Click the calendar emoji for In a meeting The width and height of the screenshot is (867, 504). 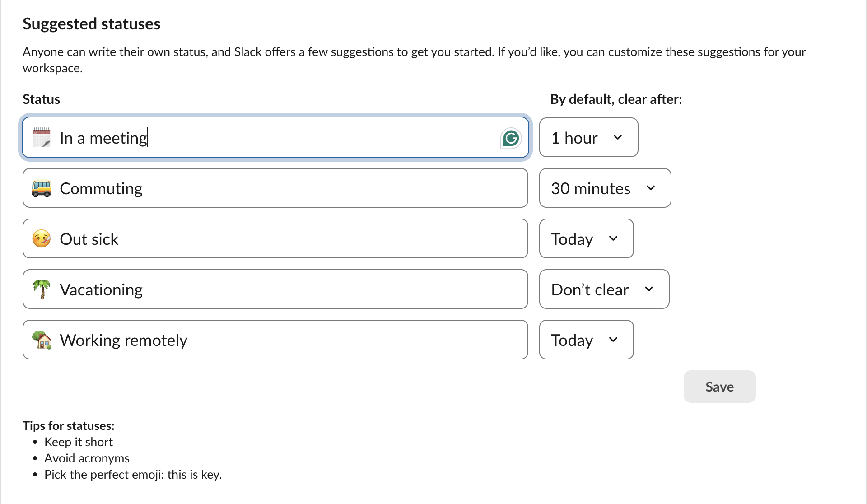point(42,137)
